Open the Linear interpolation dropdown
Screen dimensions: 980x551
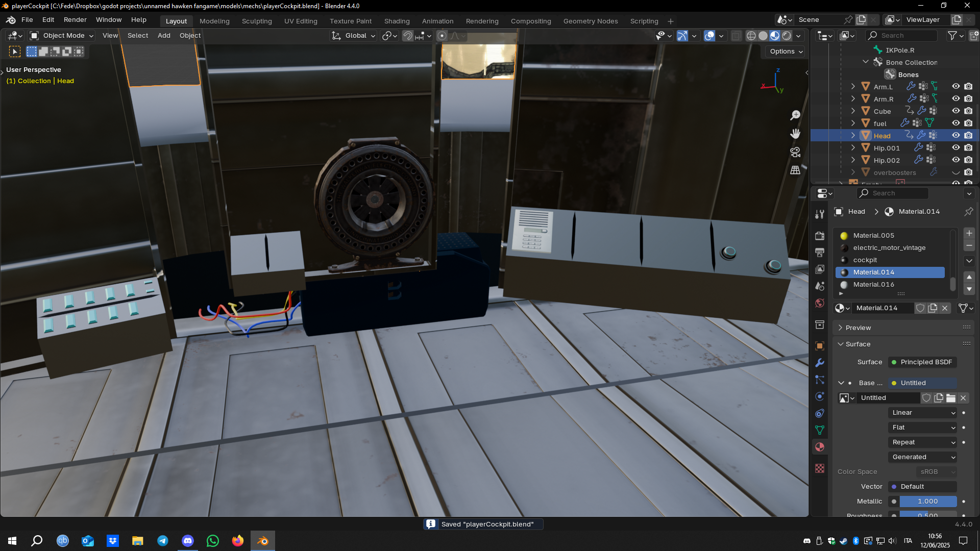(x=923, y=413)
